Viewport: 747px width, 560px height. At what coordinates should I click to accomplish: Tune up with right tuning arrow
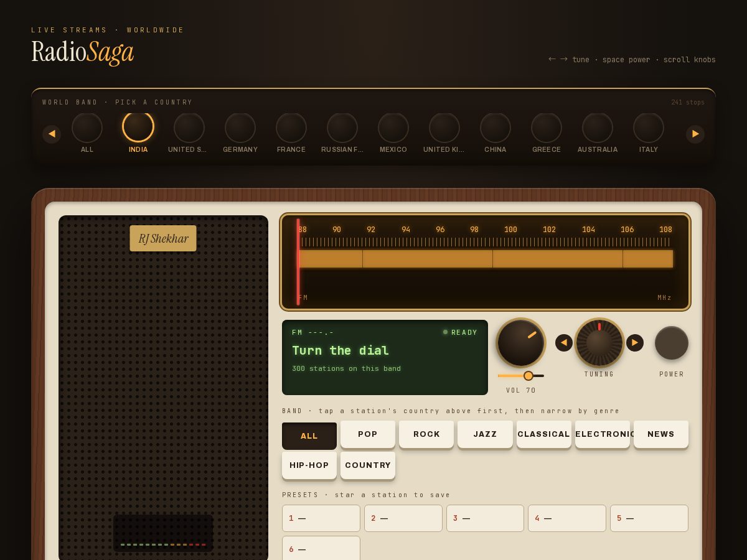[635, 343]
